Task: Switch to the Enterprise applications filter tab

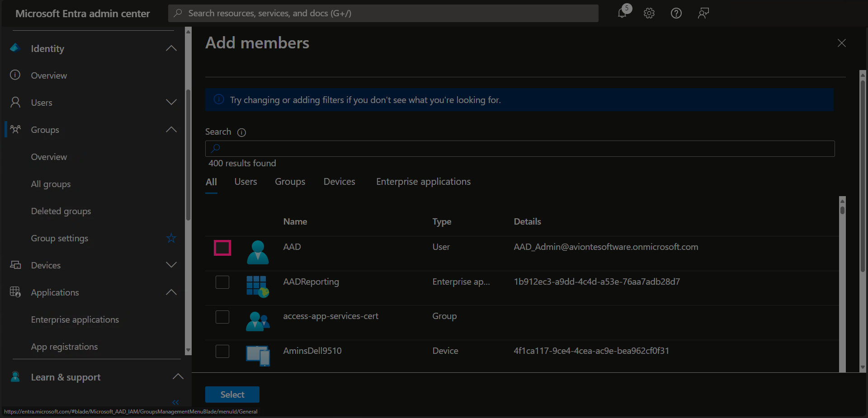Action: [423, 182]
